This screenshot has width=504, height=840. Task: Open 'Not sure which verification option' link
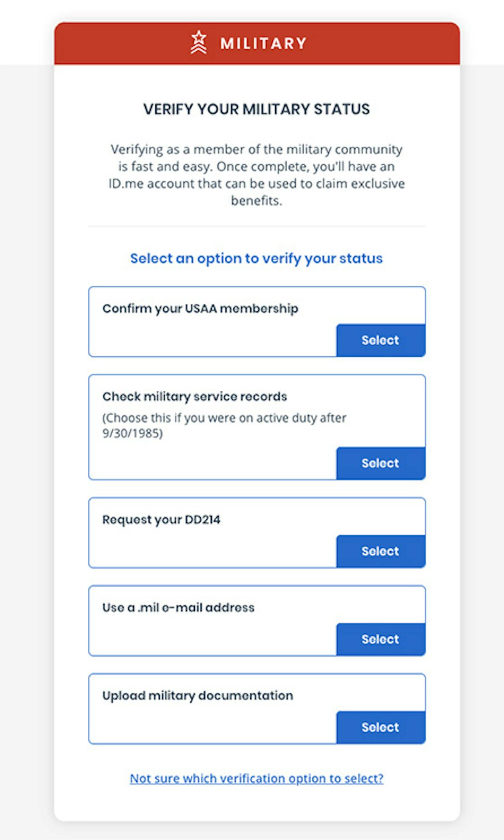click(x=257, y=778)
